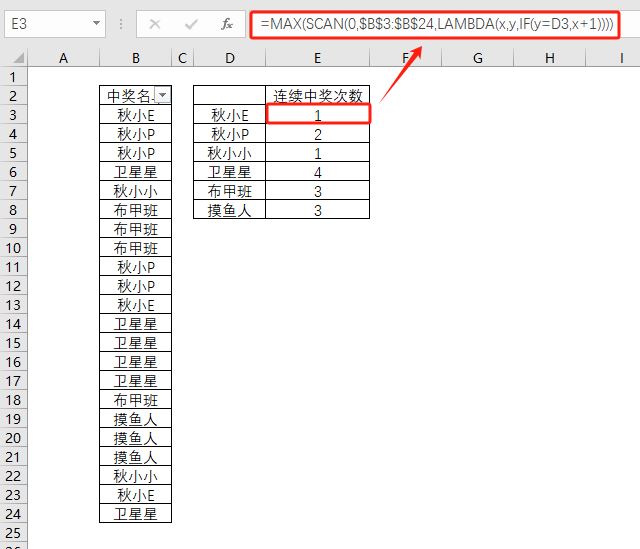The width and height of the screenshot is (640, 549).
Task: Open the 中奖名 filter dropdown in B2
Action: 162,96
